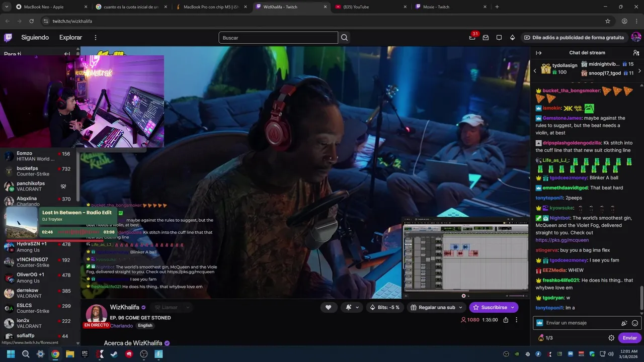Open whispers chat bubble icon

[499, 38]
